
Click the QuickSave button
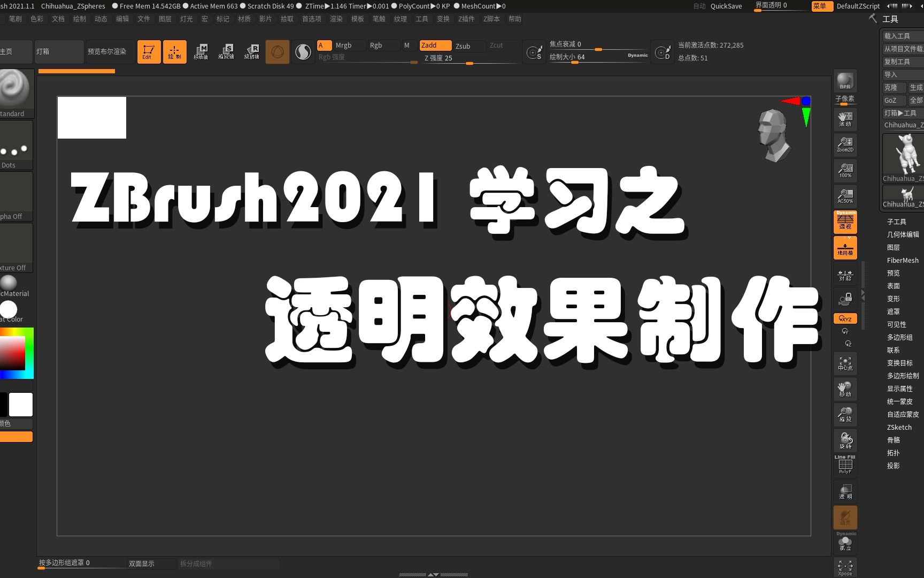coord(726,6)
